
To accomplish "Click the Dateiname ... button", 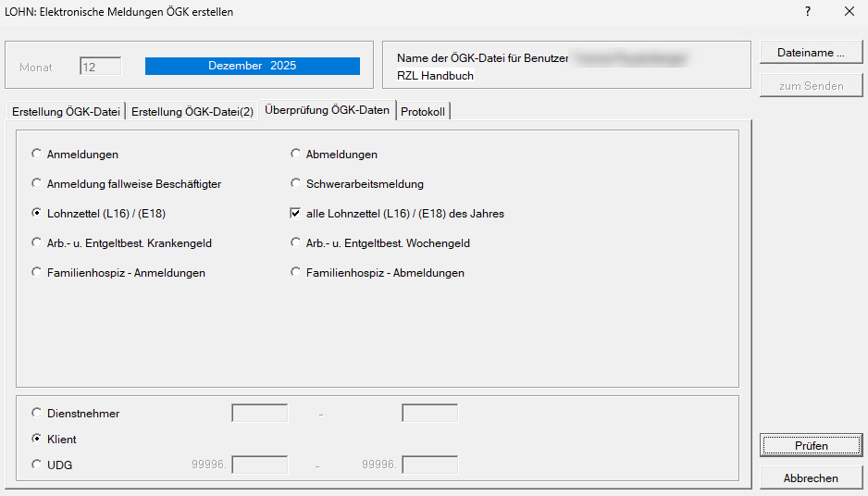I will 811,53.
